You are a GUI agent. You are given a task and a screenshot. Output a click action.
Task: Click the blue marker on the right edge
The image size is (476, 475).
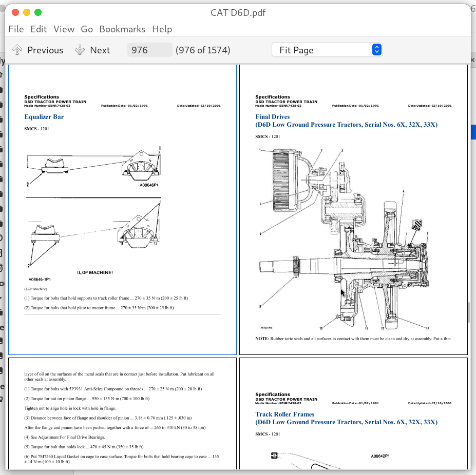coord(473,132)
